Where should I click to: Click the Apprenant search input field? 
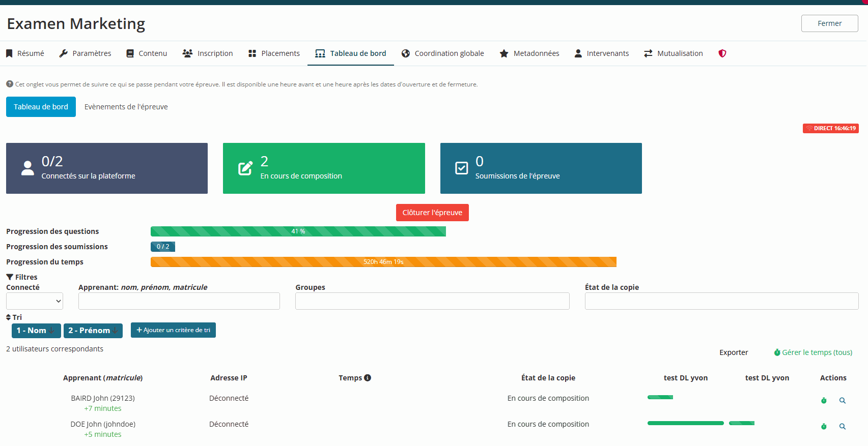pyautogui.click(x=179, y=301)
